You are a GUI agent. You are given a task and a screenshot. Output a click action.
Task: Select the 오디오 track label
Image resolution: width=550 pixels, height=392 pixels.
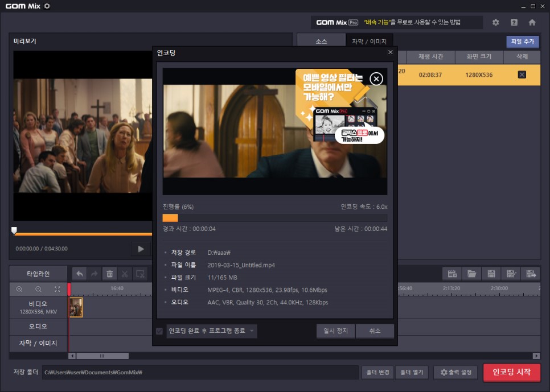click(x=38, y=327)
